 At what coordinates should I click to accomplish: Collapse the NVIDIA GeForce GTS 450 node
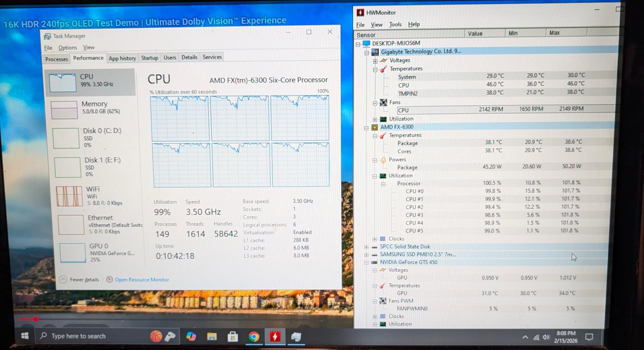click(x=366, y=263)
